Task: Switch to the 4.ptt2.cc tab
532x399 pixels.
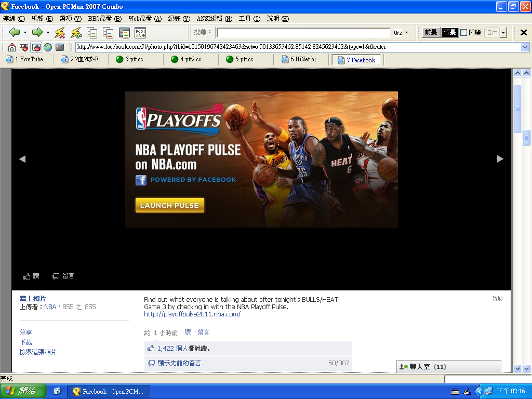Action: pyautogui.click(x=190, y=59)
